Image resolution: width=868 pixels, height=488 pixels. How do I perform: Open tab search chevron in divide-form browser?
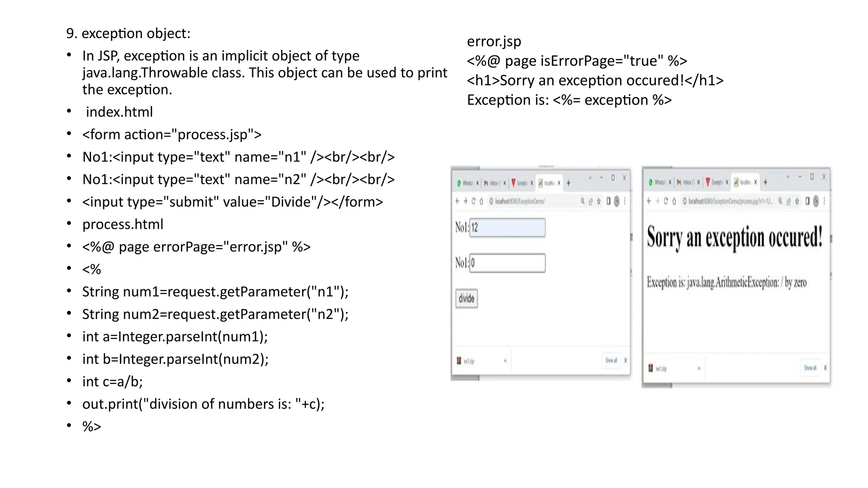590,178
